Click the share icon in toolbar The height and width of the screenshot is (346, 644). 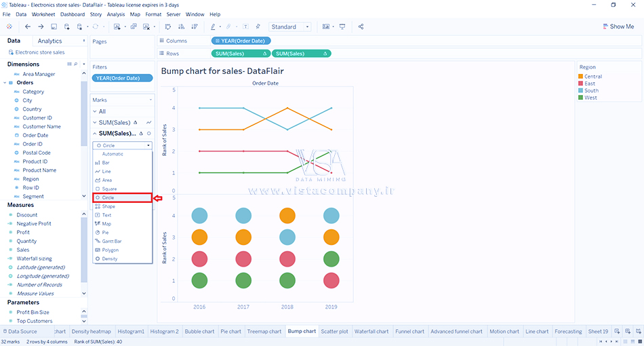(x=361, y=26)
